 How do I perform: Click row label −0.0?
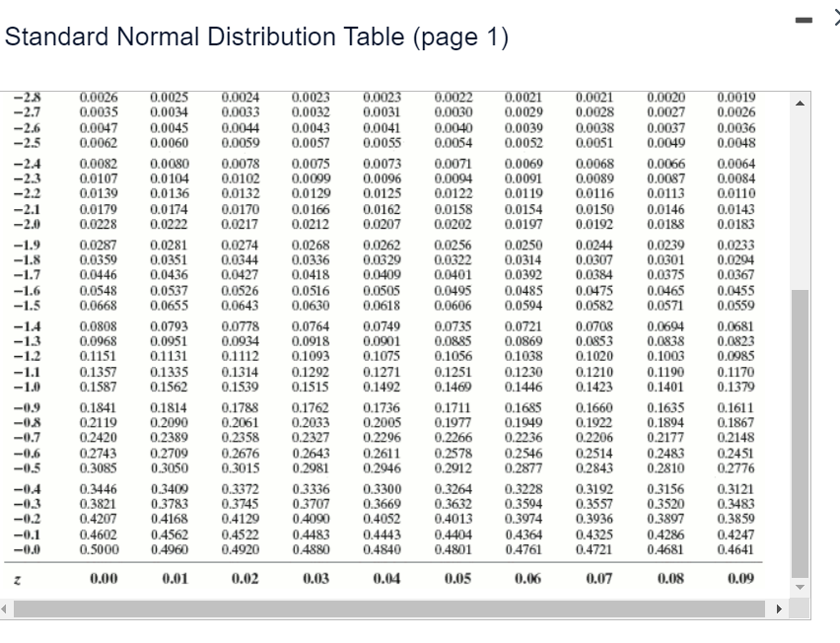coord(28,550)
